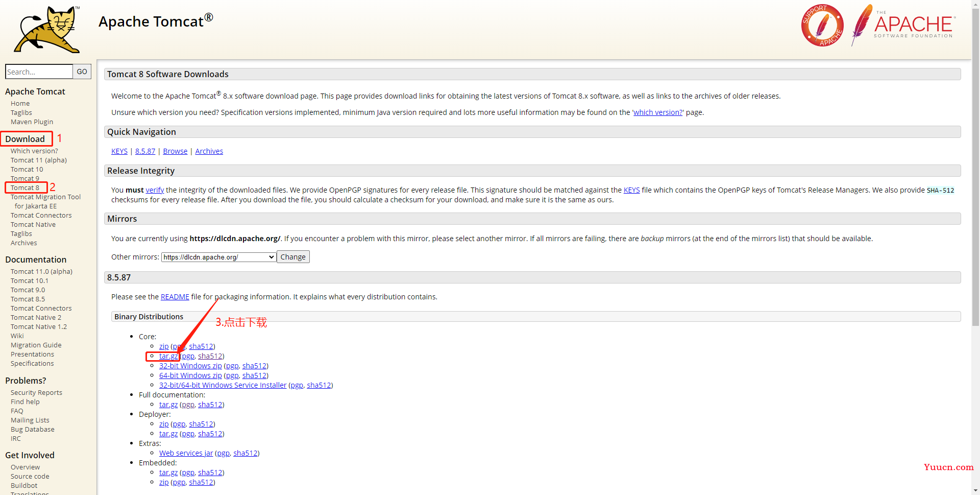Open sha512 for Core tar.gz
The width and height of the screenshot is (980, 495).
point(210,356)
